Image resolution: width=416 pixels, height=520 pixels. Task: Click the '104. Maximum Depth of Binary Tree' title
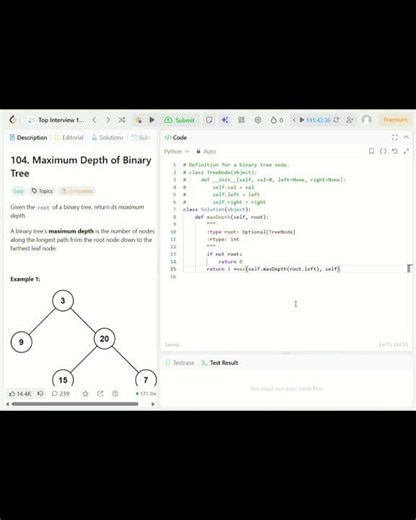81,167
